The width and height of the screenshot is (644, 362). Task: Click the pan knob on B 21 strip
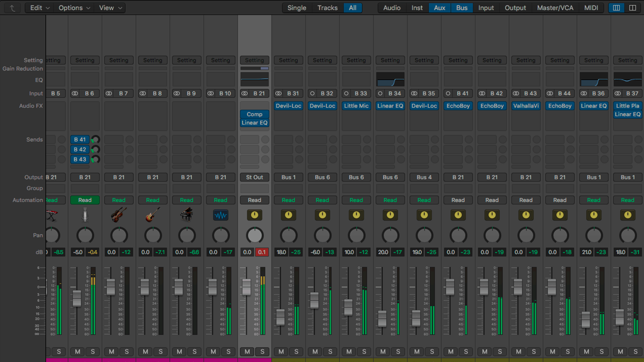pos(255,235)
